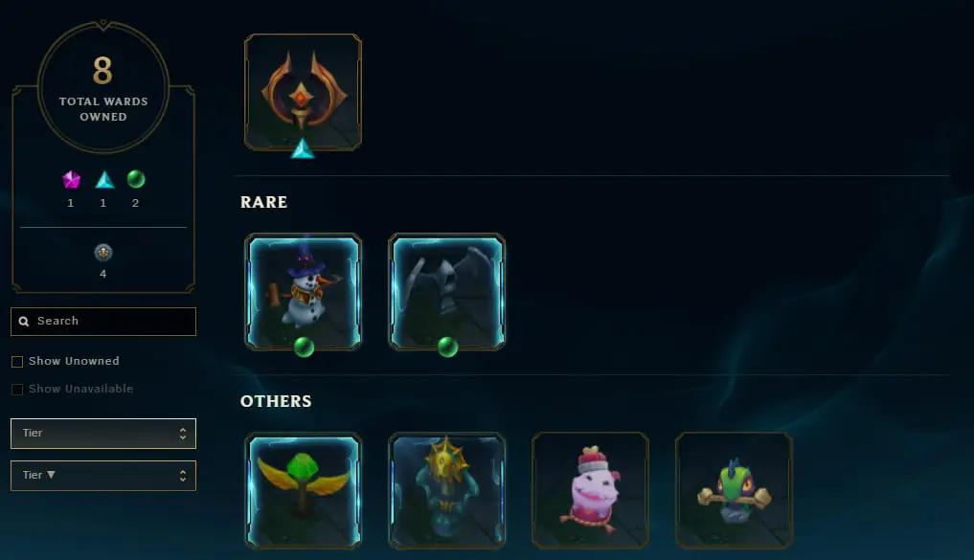Image resolution: width=974 pixels, height=560 pixels.
Task: Select the dark hooded reaper ward skin
Action: 446,292
